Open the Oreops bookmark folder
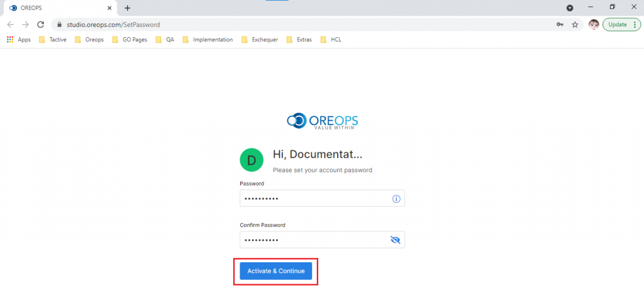 pyautogui.click(x=89, y=40)
